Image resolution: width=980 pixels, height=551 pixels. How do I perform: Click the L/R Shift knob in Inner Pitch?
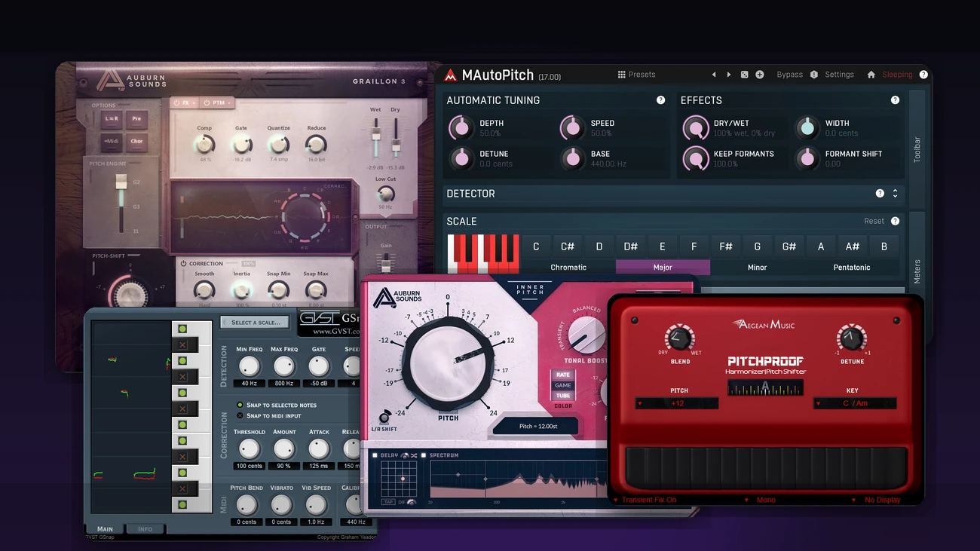pyautogui.click(x=385, y=417)
